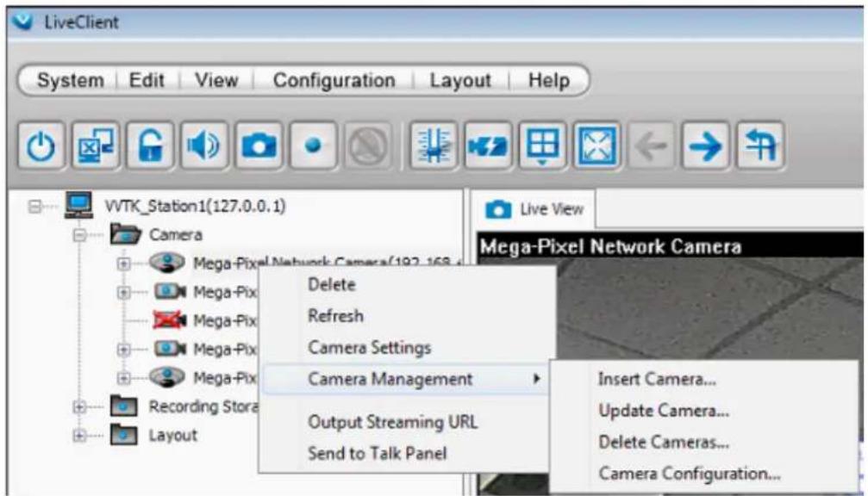Toggle the speaker audio toolbar icon
The height and width of the screenshot is (496, 868).
click(204, 146)
